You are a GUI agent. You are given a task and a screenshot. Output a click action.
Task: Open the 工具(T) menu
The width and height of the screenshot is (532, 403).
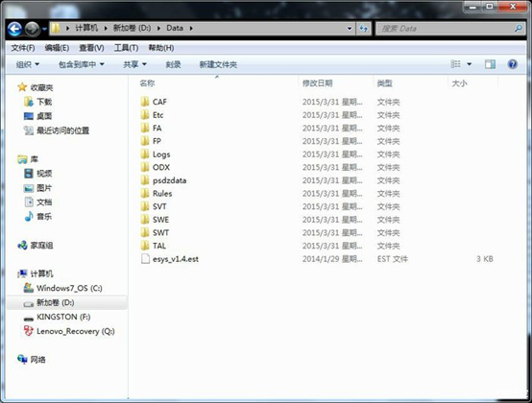pos(126,48)
